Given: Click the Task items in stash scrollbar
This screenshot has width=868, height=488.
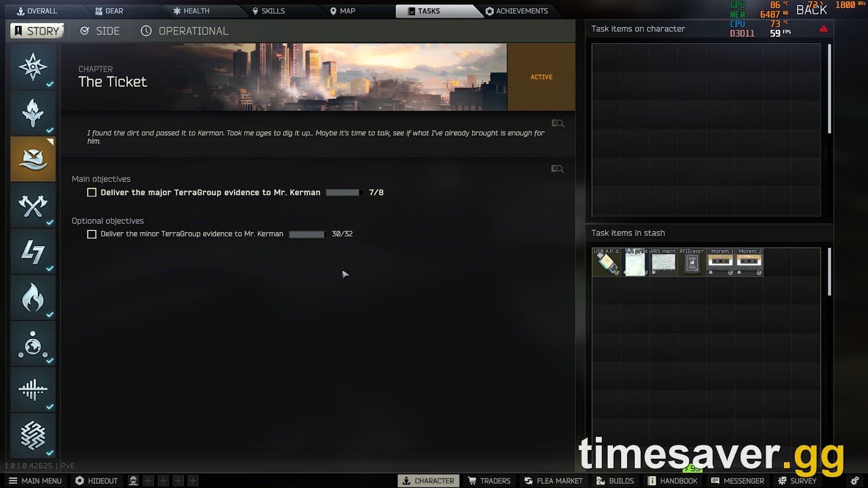Looking at the screenshot, I should click(x=829, y=272).
